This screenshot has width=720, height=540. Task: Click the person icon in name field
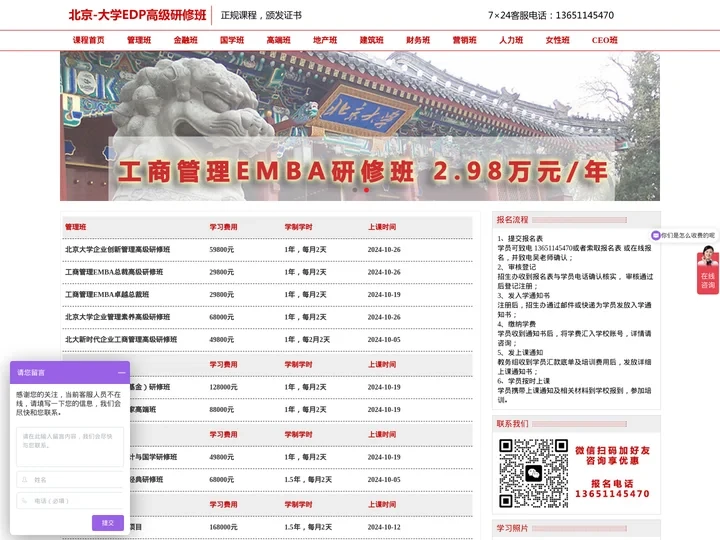pos(24,479)
